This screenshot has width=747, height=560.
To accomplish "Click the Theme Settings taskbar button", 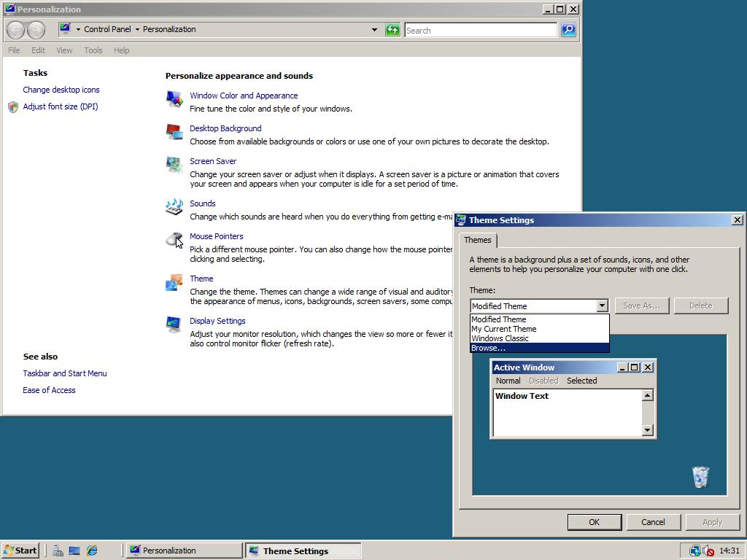I will pos(303,551).
